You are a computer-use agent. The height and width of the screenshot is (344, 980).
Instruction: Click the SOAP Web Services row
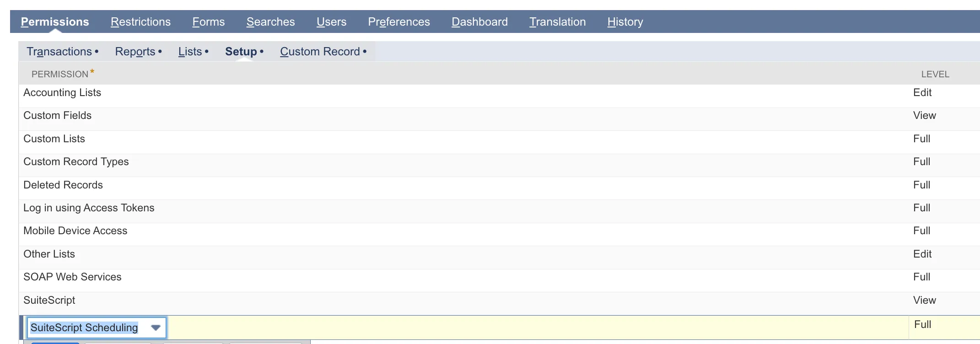point(499,280)
